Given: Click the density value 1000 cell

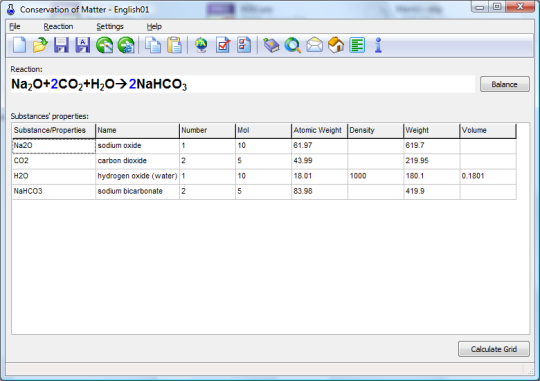Looking at the screenshot, I should click(376, 176).
